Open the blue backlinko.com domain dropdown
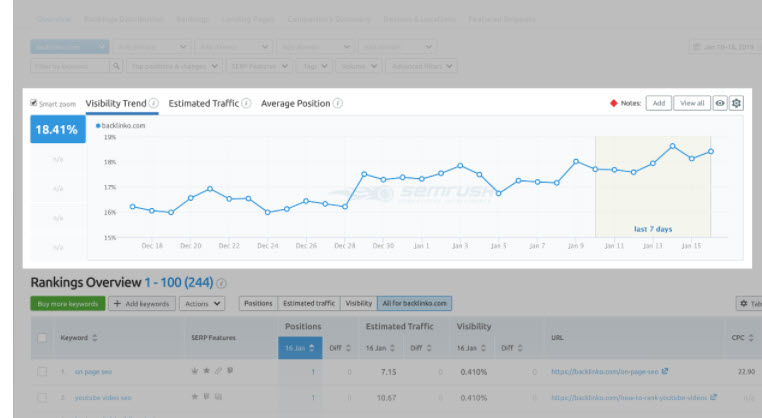The image size is (762, 418). [69, 47]
